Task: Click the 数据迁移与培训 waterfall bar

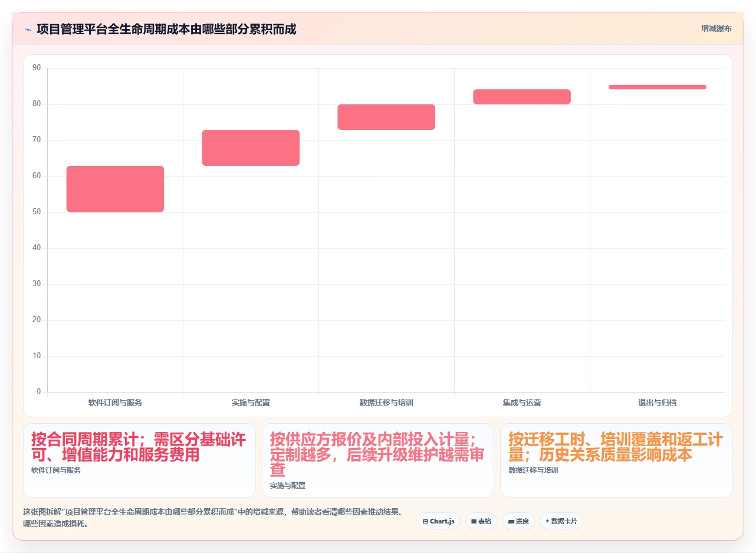Action: click(386, 117)
